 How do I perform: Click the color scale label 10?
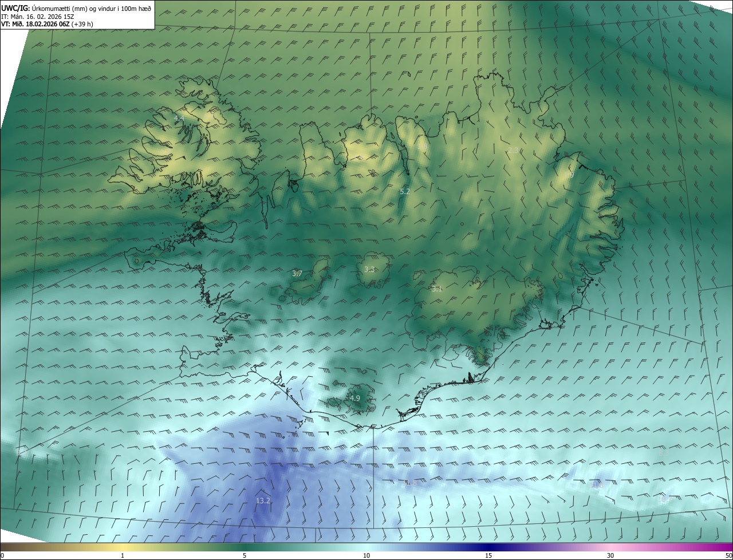366,555
